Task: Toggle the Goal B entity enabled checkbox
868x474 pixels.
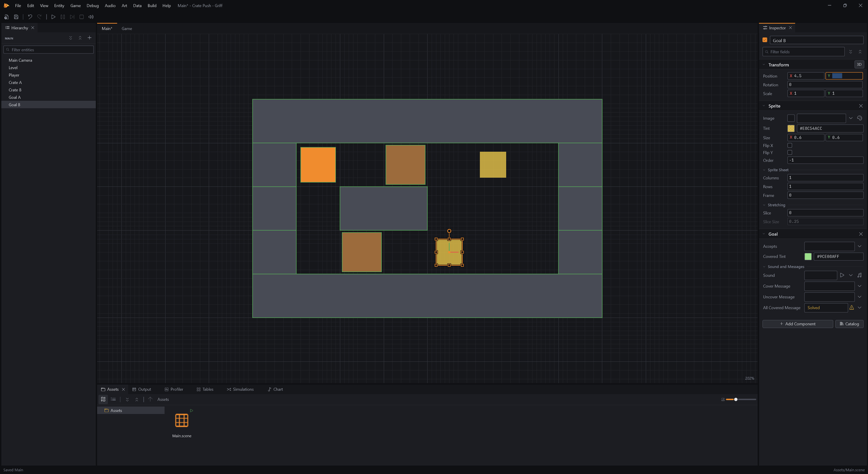Action: coord(765,40)
